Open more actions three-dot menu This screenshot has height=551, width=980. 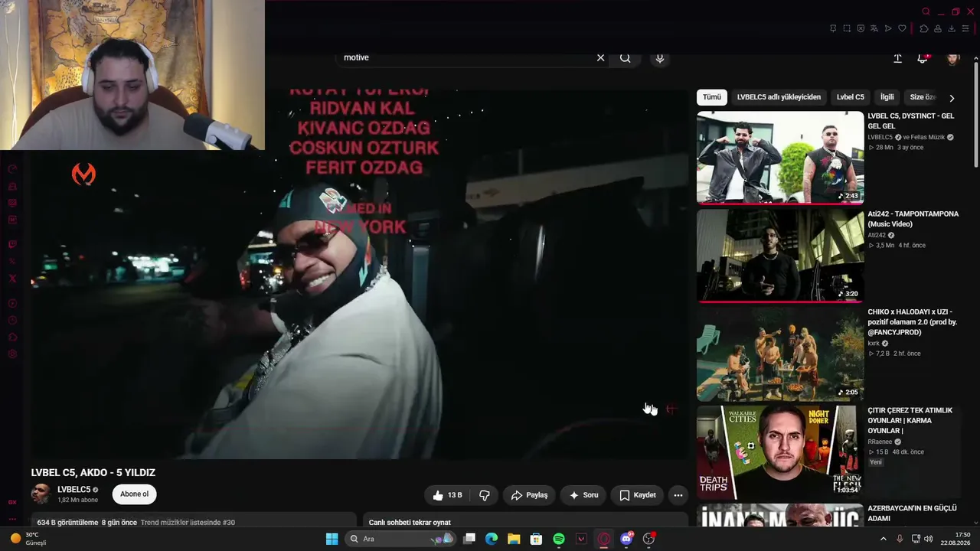point(678,495)
